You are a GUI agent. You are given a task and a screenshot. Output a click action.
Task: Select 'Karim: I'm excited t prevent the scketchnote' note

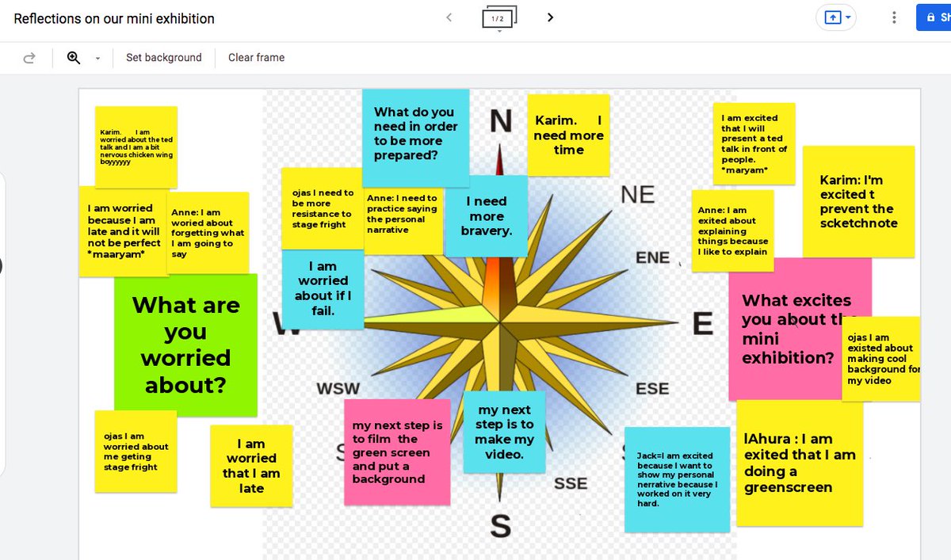click(x=858, y=201)
